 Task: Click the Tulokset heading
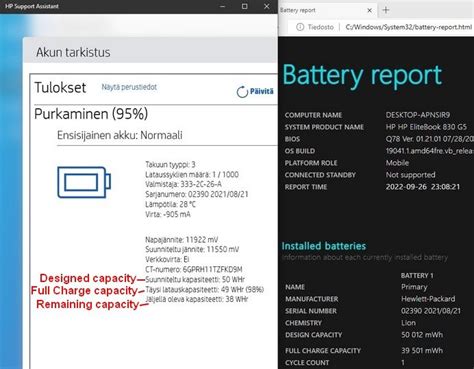(60, 88)
